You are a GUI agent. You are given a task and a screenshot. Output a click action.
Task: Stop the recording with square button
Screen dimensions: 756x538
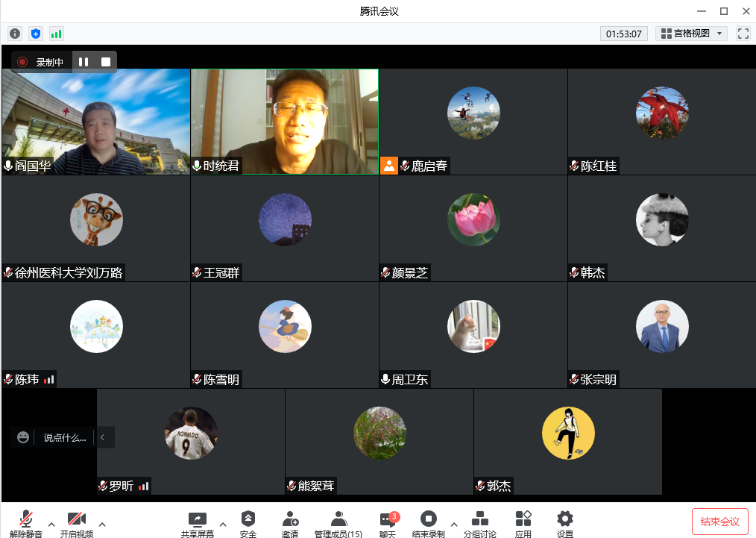coord(106,62)
